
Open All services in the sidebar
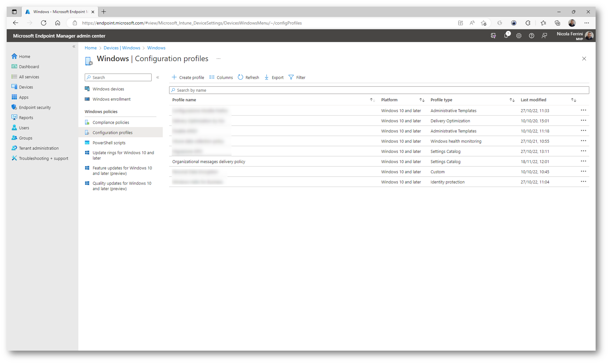pos(25,77)
